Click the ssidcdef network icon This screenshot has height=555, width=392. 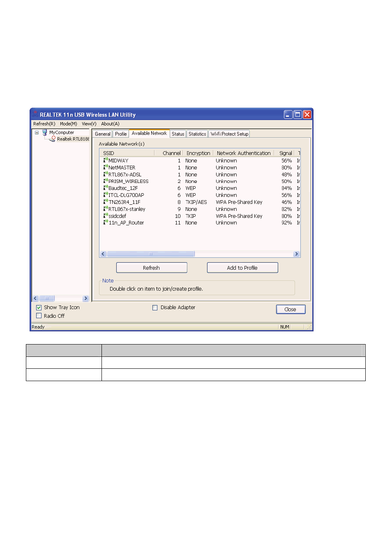tap(106, 216)
